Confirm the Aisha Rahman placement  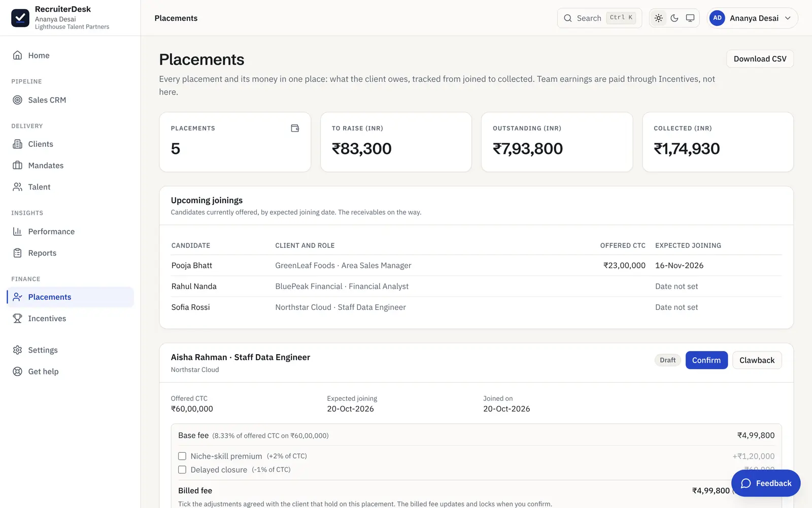[x=706, y=360]
